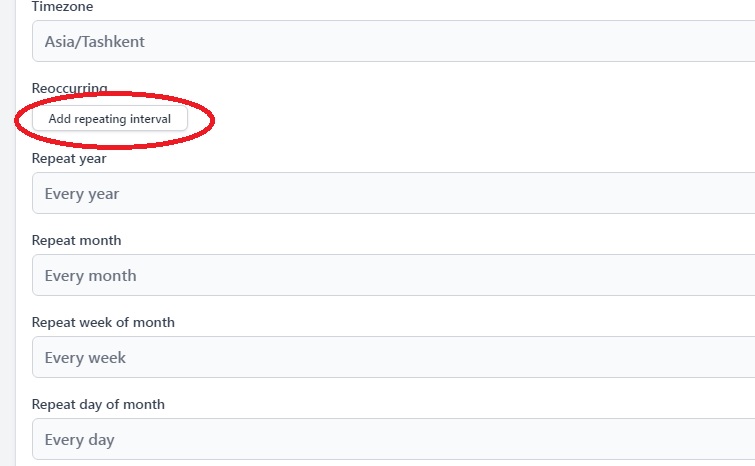The height and width of the screenshot is (466, 755).
Task: Click the "Every day" placeholder text
Action: tap(80, 440)
